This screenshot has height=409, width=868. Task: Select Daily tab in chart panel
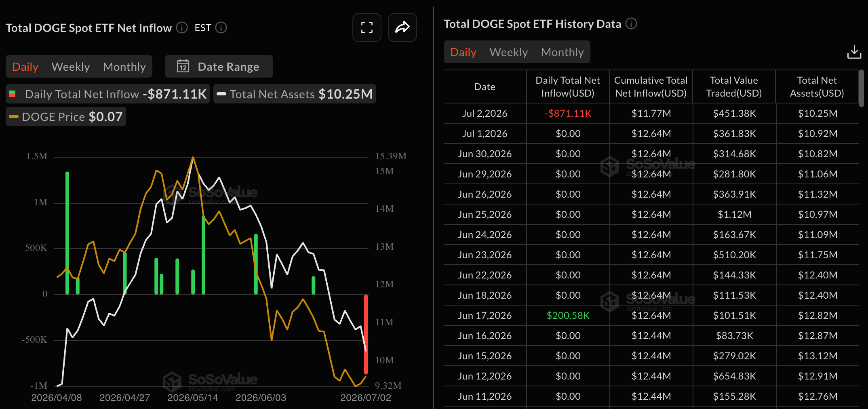click(25, 67)
